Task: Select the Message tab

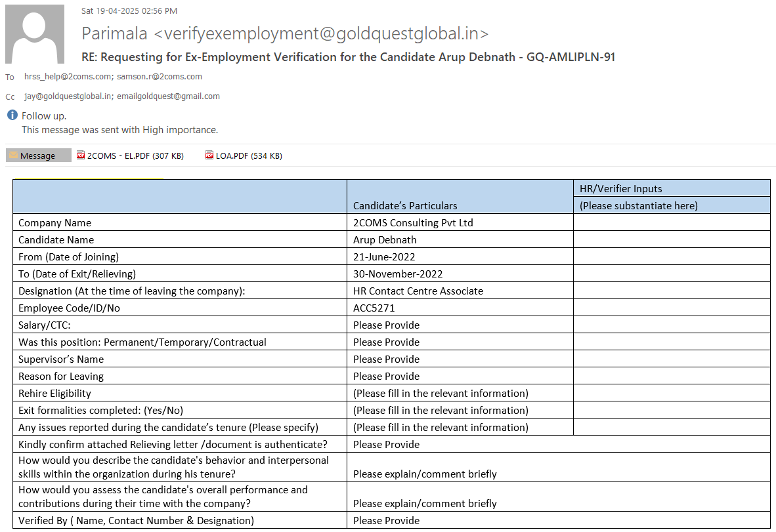Action: pyautogui.click(x=38, y=156)
